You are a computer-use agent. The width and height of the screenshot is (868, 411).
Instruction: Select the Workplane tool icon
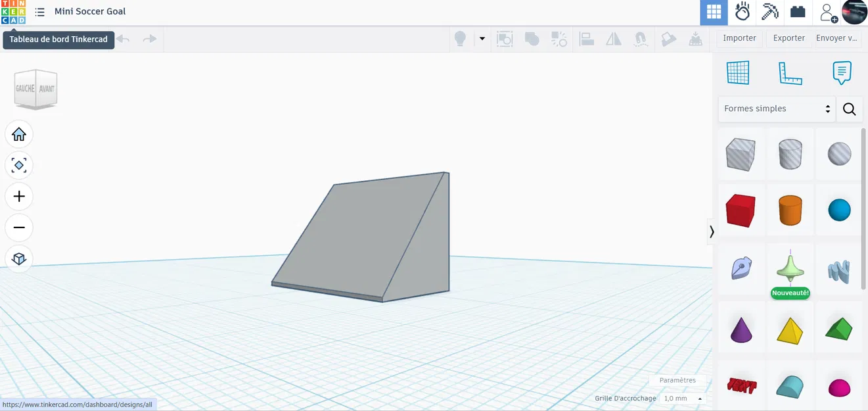coord(738,72)
